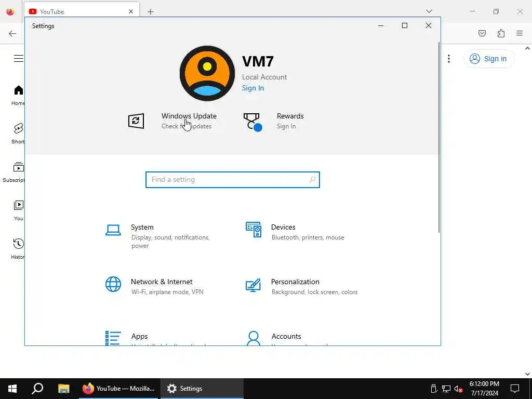Select the YouTube tab in Firefox
The image size is (532, 399).
82,11
